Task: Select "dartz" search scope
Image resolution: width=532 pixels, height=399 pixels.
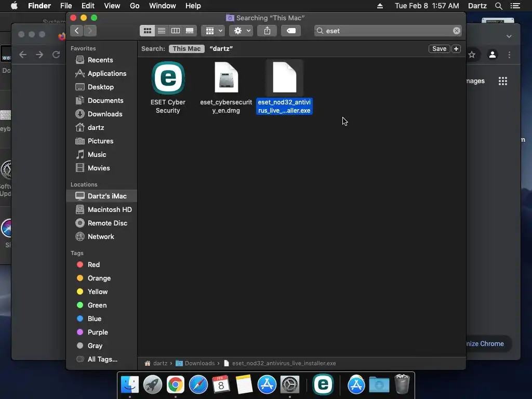Action: [x=221, y=49]
